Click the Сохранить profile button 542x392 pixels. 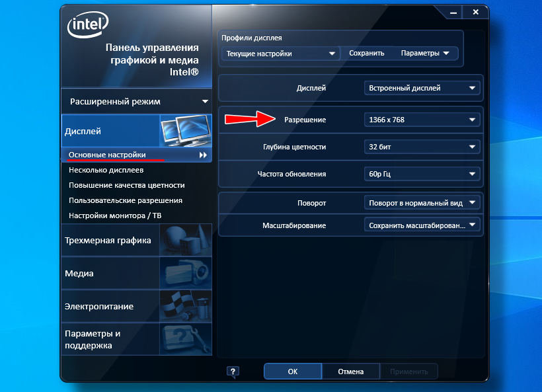point(366,54)
